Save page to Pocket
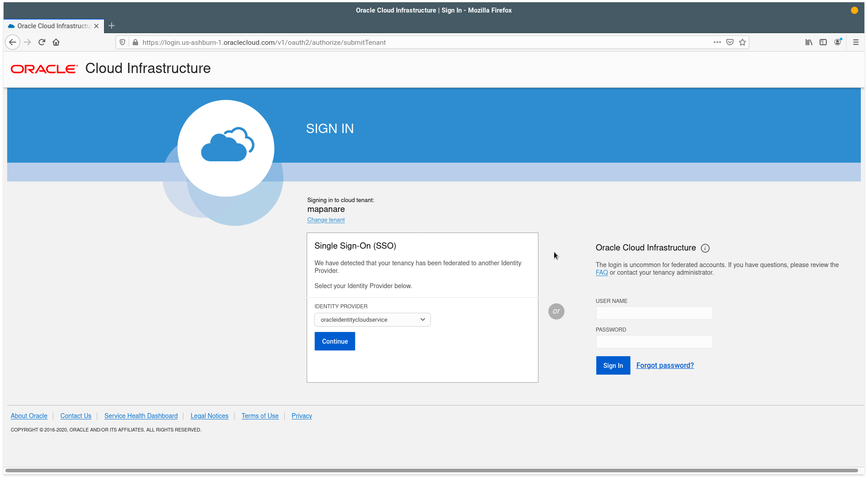 730,42
